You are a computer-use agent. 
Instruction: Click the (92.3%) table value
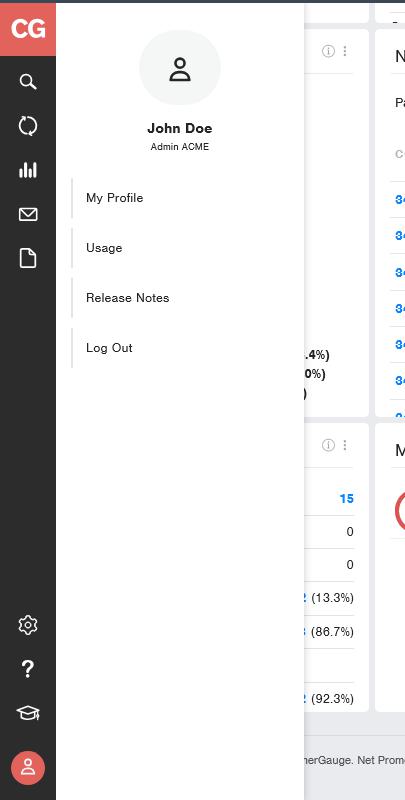pos(332,698)
